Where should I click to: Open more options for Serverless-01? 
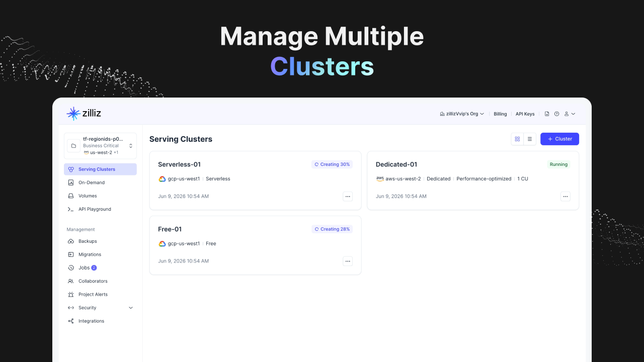tap(348, 197)
